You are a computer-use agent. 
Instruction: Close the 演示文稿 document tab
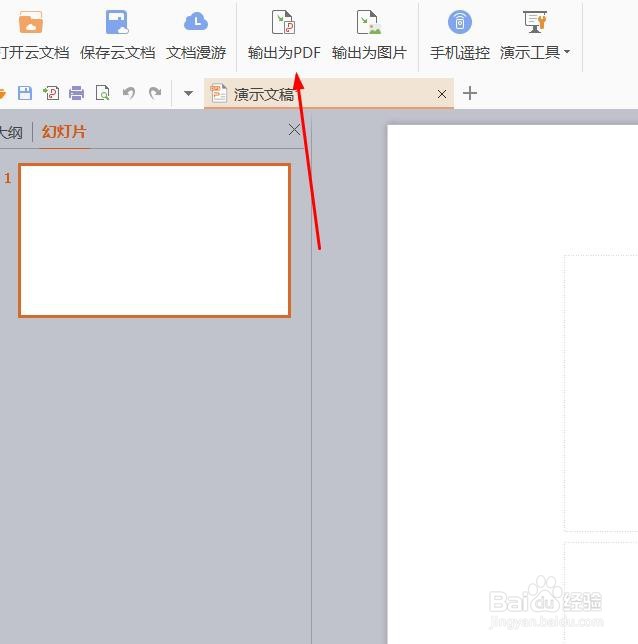442,94
